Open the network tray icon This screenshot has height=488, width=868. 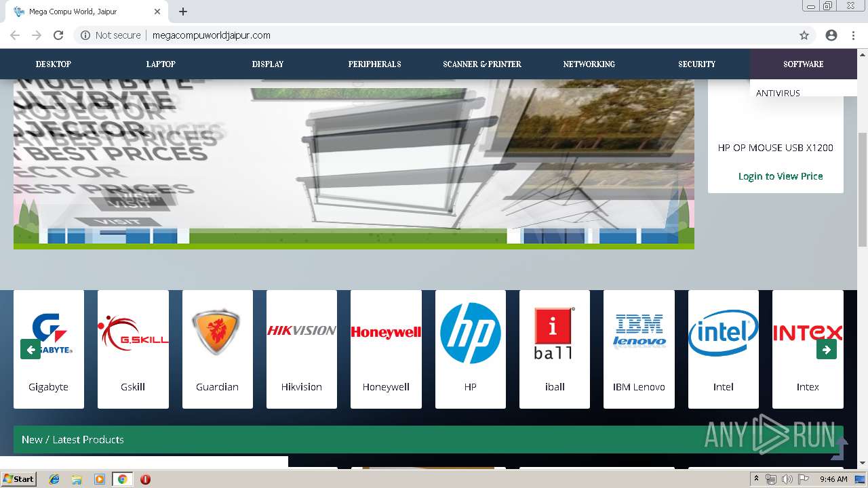(771, 479)
